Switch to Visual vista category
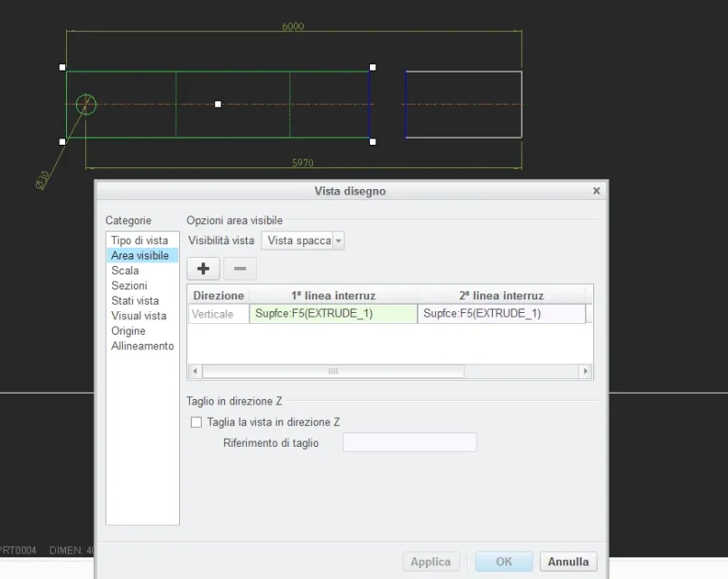728x579 pixels. point(138,316)
